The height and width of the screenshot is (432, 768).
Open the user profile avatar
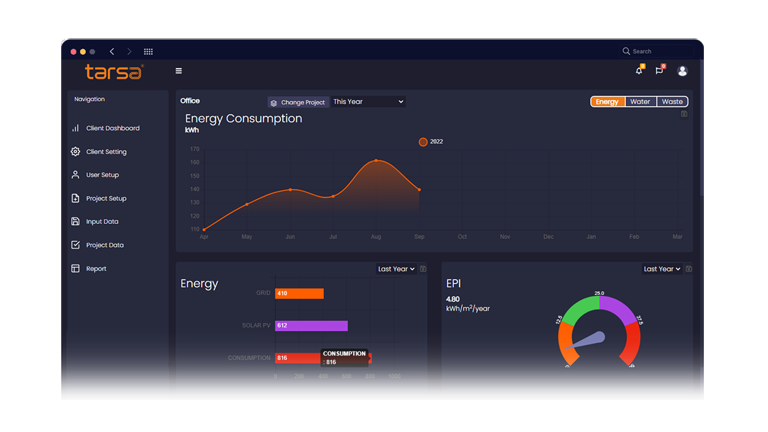[682, 71]
